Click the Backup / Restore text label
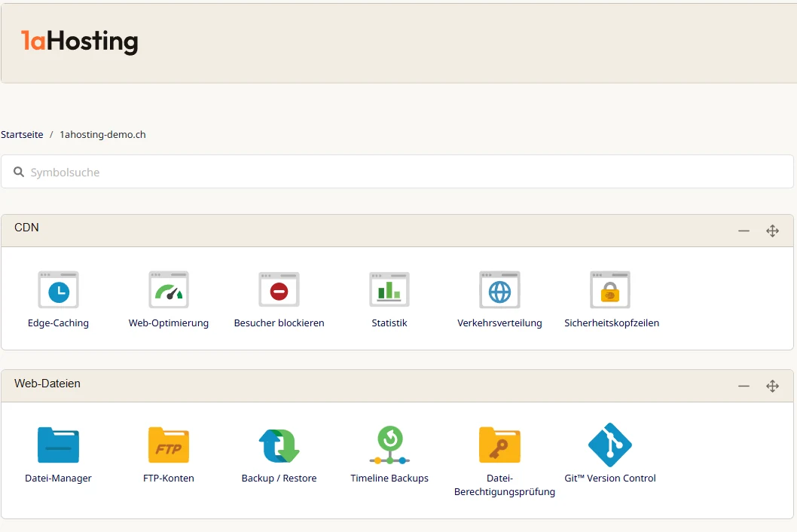Screen dimensions: 797x532 point(279,478)
